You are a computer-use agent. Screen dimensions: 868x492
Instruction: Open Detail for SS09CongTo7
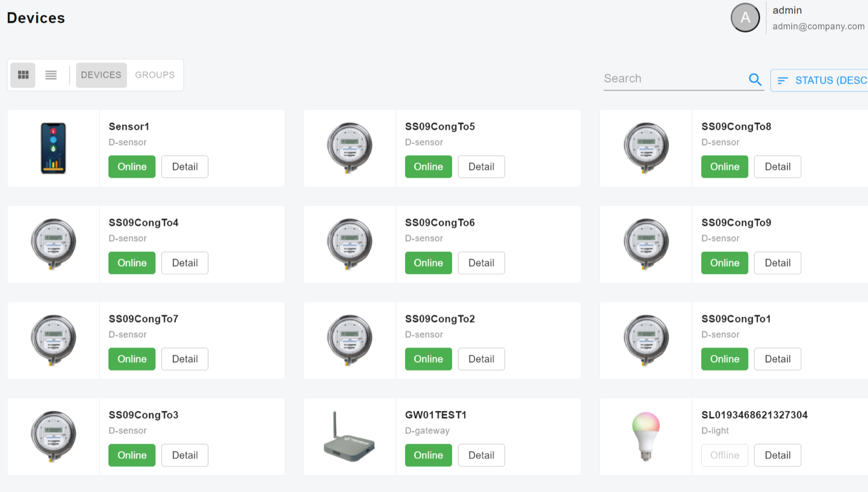click(185, 359)
